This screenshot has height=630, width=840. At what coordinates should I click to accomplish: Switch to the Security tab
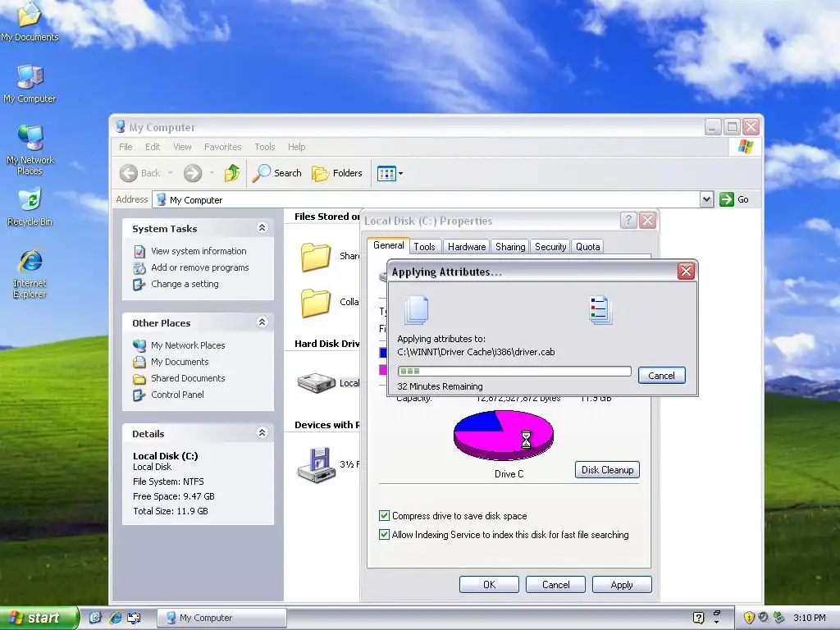(x=550, y=246)
